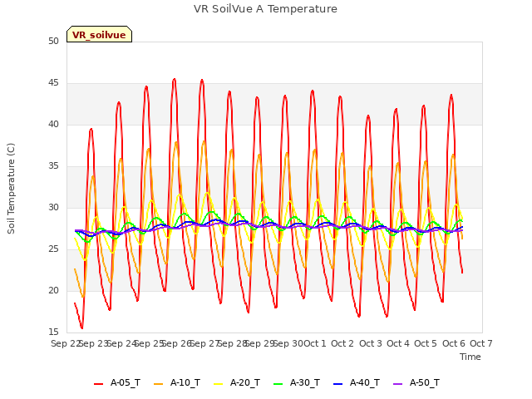The width and height of the screenshot is (532, 399).
Task: Click the lowest red trough near Sep 22
Action: pos(82,328)
